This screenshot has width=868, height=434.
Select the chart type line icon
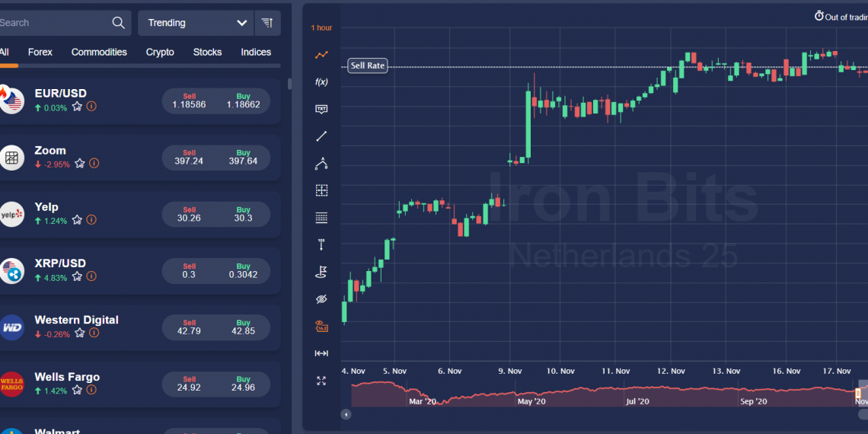point(321,55)
